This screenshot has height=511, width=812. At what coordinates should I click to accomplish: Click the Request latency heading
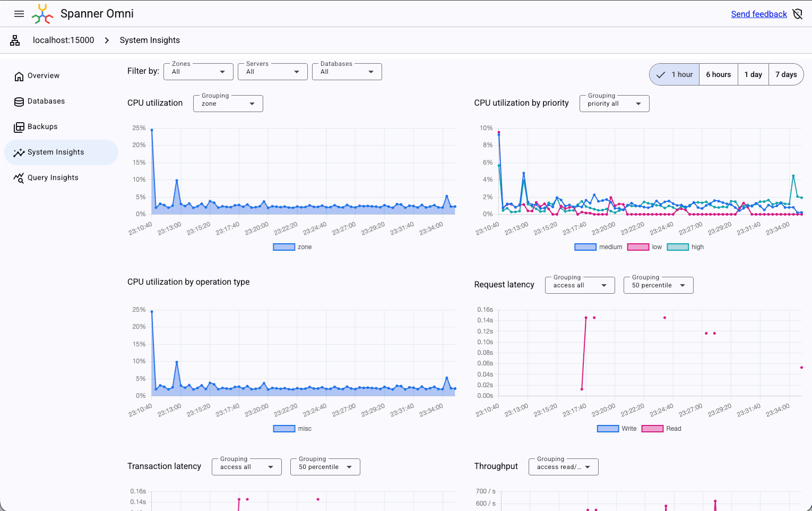tap(504, 285)
